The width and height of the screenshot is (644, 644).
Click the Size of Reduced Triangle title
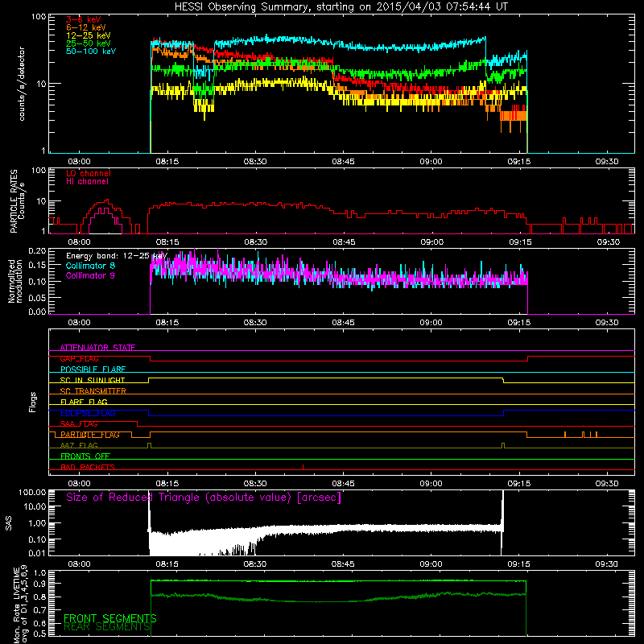point(204,497)
